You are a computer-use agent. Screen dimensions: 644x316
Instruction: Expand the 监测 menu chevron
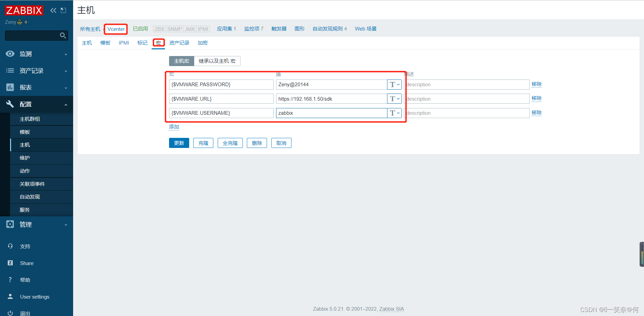point(66,54)
